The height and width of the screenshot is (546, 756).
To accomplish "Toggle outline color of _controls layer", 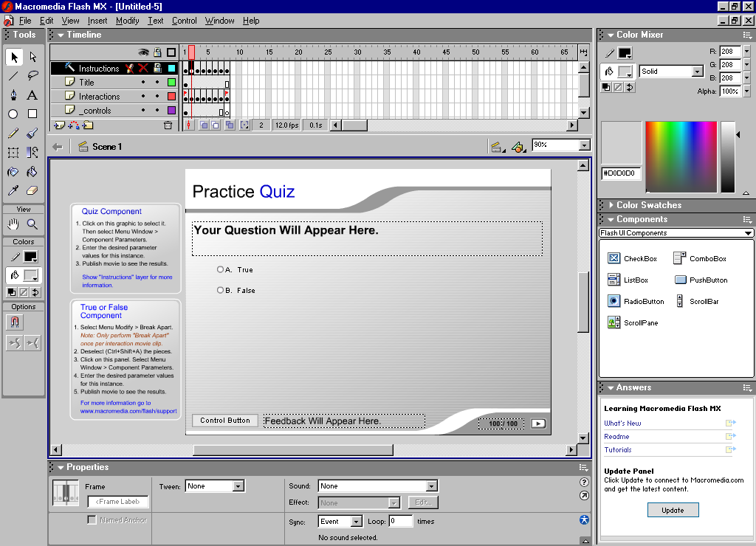I will point(171,111).
